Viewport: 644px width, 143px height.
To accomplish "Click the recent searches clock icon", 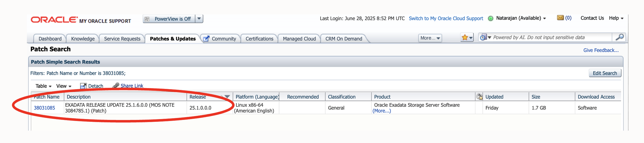I will tap(483, 37).
